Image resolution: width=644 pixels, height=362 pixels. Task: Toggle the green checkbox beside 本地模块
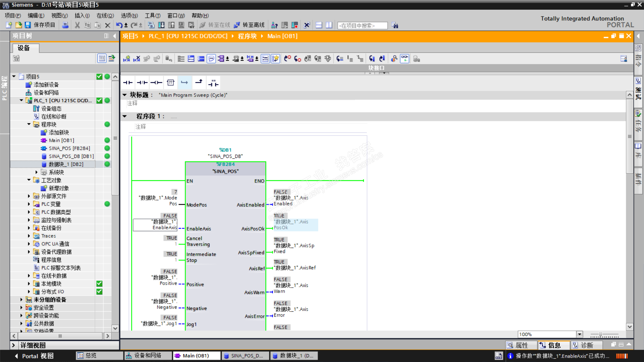pyautogui.click(x=99, y=284)
